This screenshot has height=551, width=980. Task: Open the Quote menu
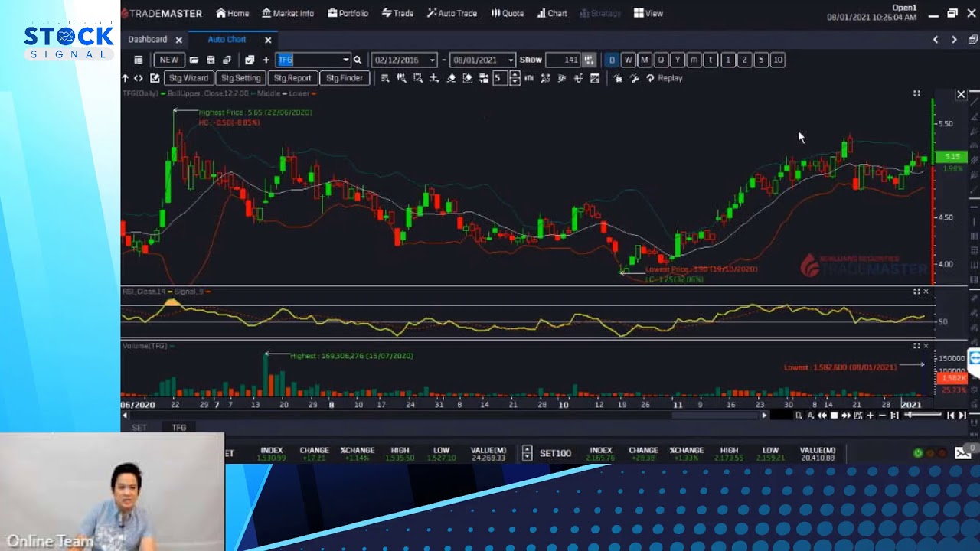(x=507, y=13)
